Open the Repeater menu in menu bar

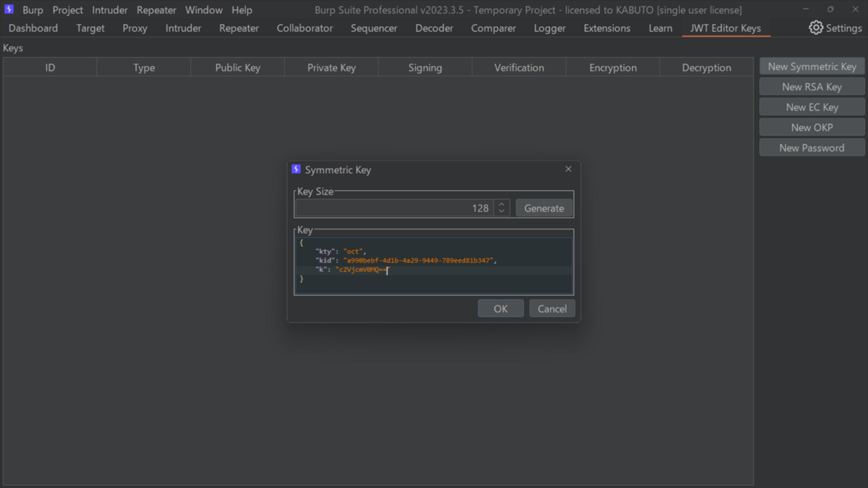[x=156, y=10]
